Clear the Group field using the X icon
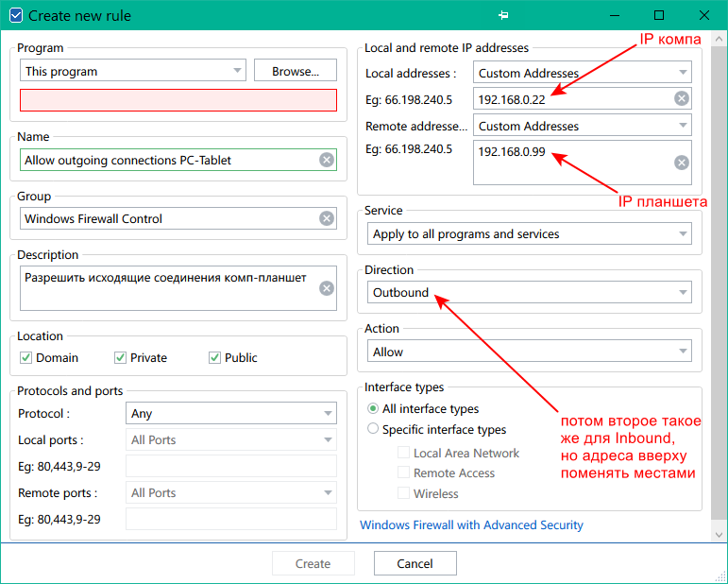The width and height of the screenshot is (728, 584). (327, 218)
